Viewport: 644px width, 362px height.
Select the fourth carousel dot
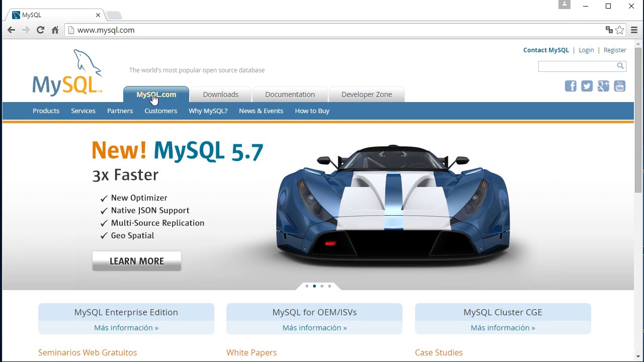330,286
